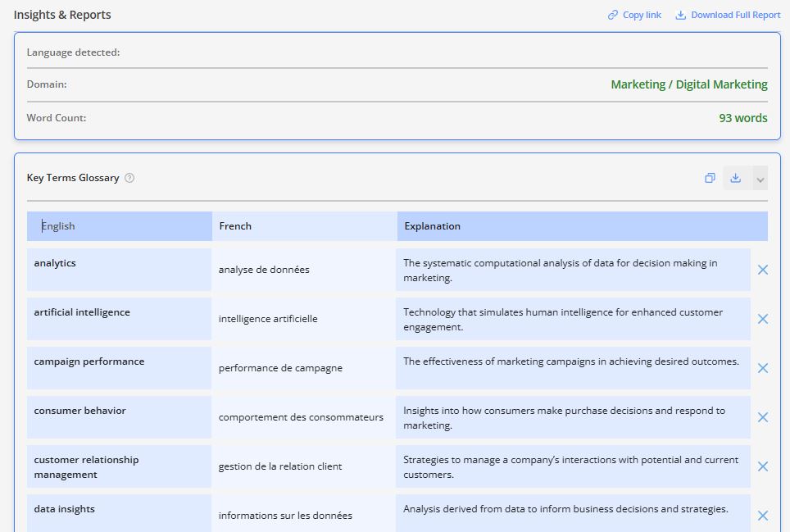The image size is (790, 532).
Task: Remove customer relationship management term
Action: pos(762,466)
